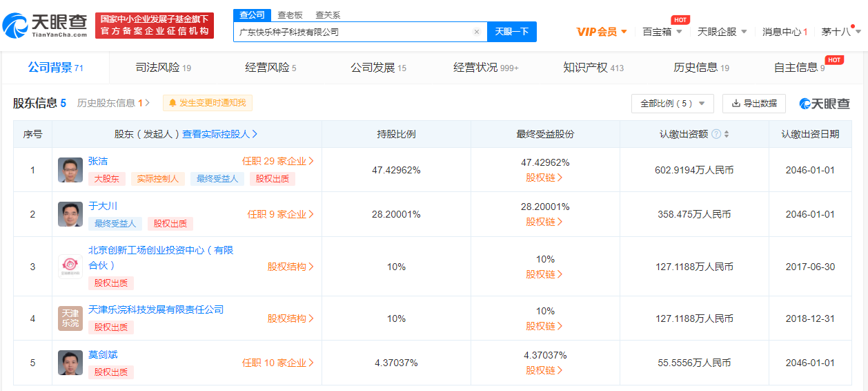View 股权链 for 莫剑斌's 4.37037%
Viewport: 868px width, 391px height.
pos(544,370)
